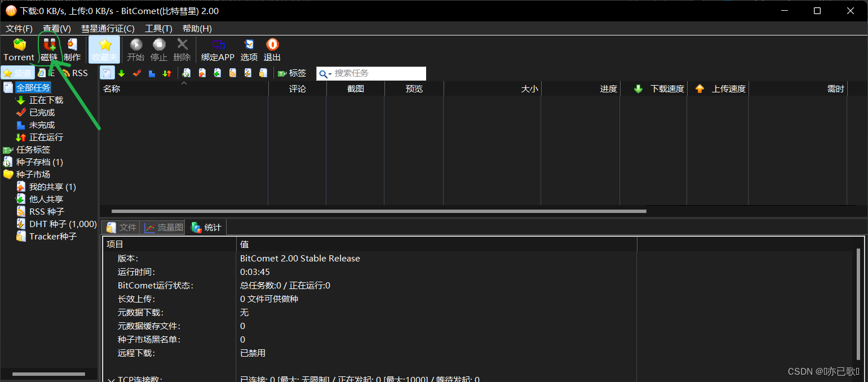
Task: Click the 评论 column header
Action: click(x=298, y=88)
